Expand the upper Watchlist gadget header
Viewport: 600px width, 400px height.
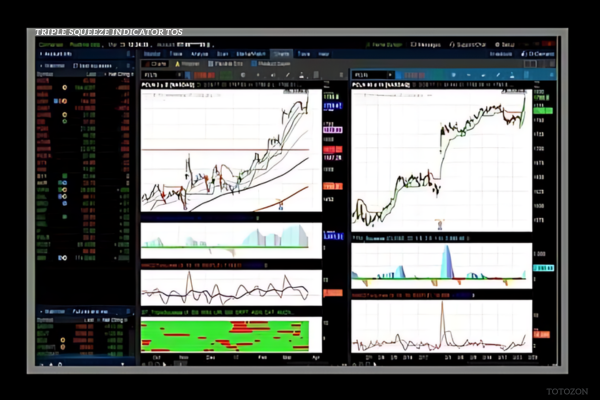tap(54, 65)
